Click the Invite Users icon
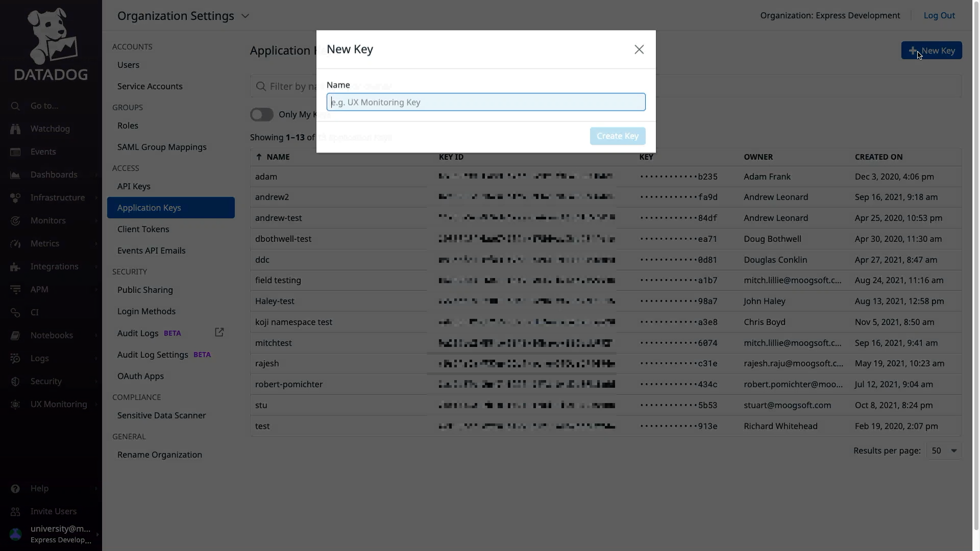The image size is (980, 551). [15, 512]
